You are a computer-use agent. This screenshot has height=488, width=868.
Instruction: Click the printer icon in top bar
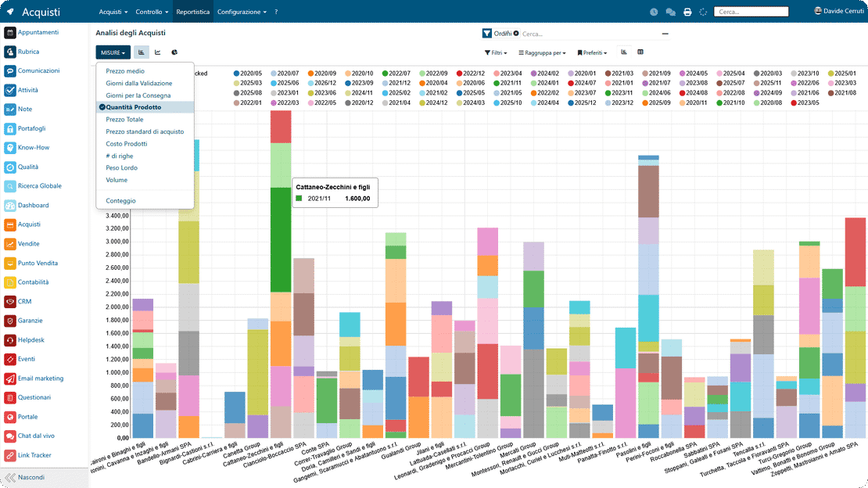[x=687, y=12]
